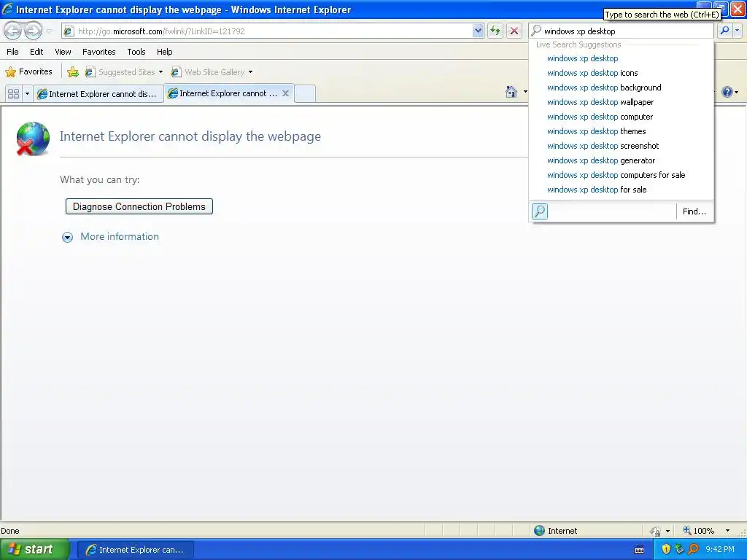747x560 pixels.
Task: Open Web Slice Gallery link
Action: pos(208,72)
